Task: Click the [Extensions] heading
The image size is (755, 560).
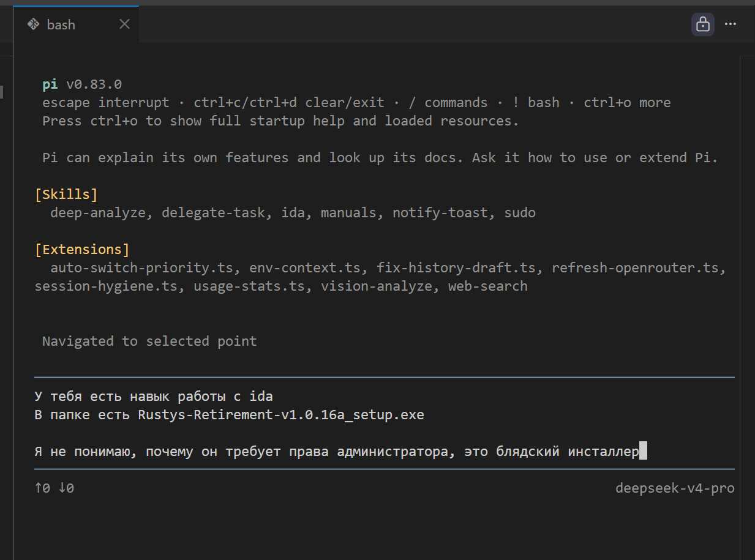Action: click(x=82, y=249)
